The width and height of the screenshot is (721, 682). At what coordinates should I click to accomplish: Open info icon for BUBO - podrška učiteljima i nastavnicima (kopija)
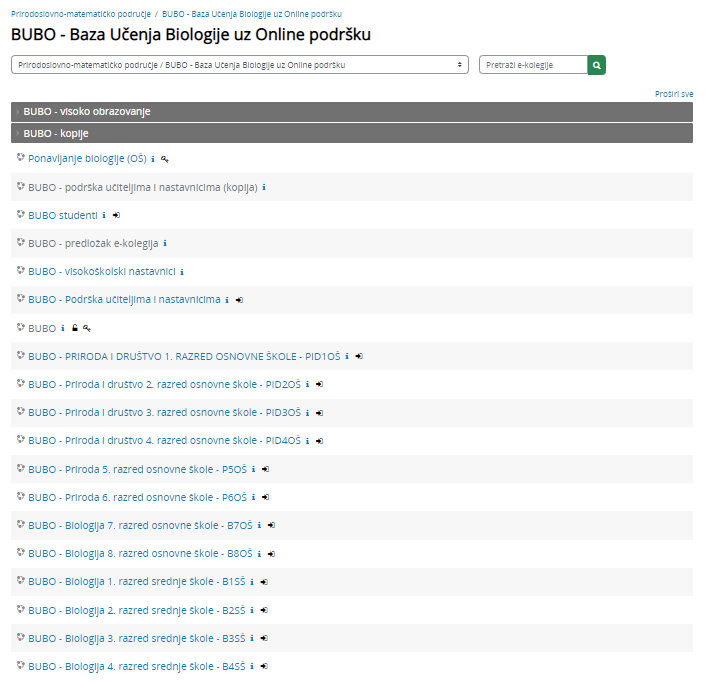264,187
